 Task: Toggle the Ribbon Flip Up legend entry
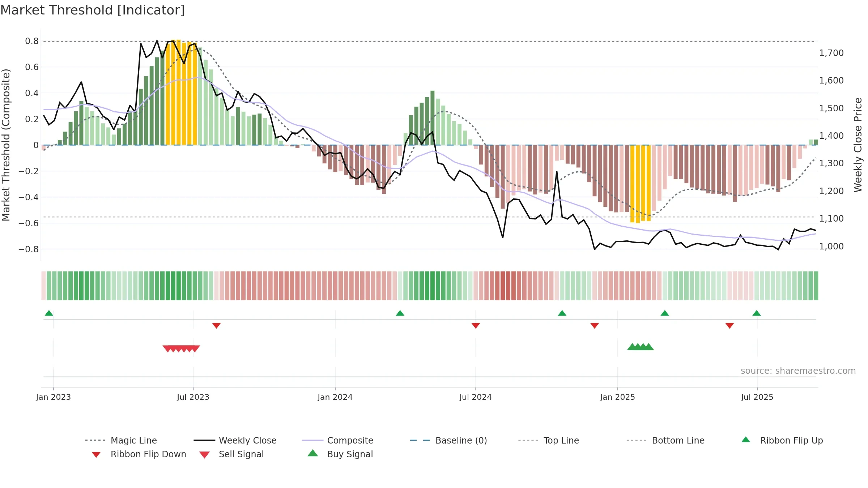point(782,440)
